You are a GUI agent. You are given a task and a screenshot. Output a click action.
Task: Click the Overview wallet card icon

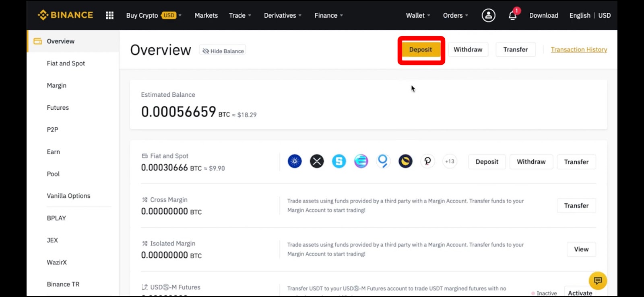(x=37, y=41)
